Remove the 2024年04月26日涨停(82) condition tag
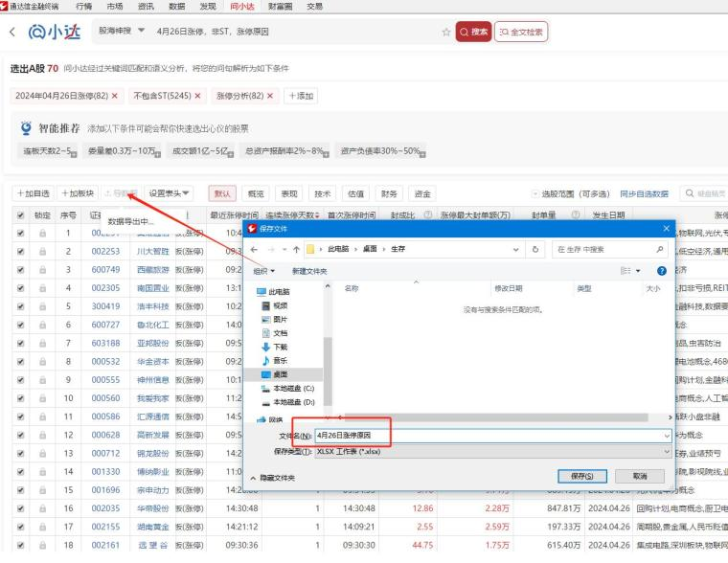The width and height of the screenshot is (728, 563). (x=115, y=96)
